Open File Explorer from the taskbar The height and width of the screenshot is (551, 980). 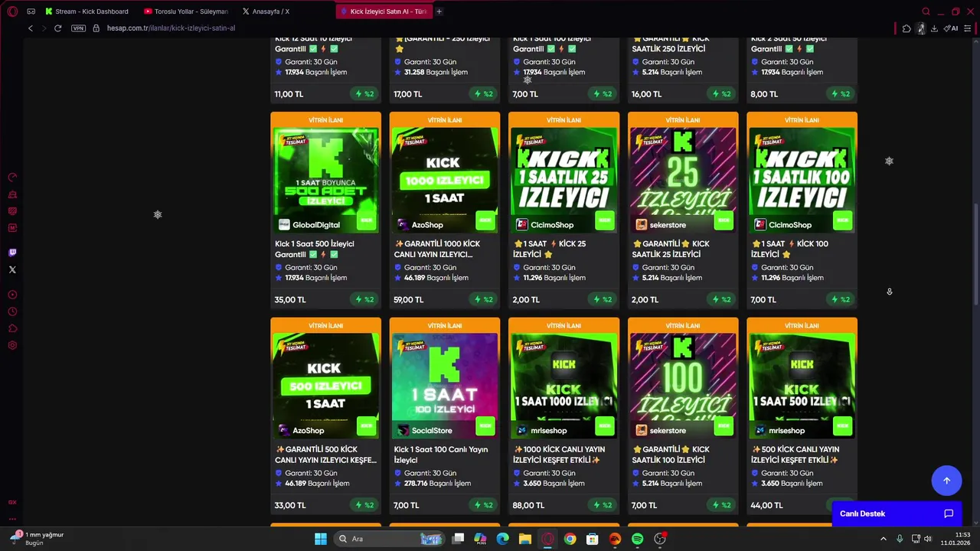[x=525, y=539]
